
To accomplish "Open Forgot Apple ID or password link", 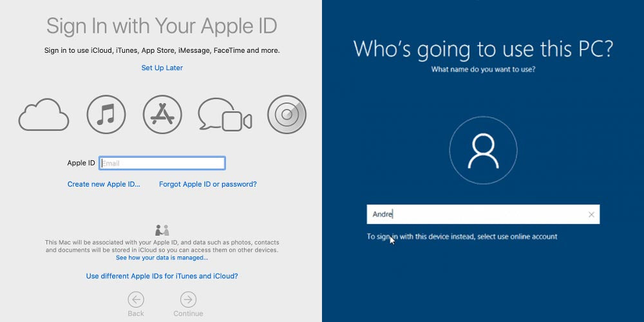I will pyautogui.click(x=208, y=184).
